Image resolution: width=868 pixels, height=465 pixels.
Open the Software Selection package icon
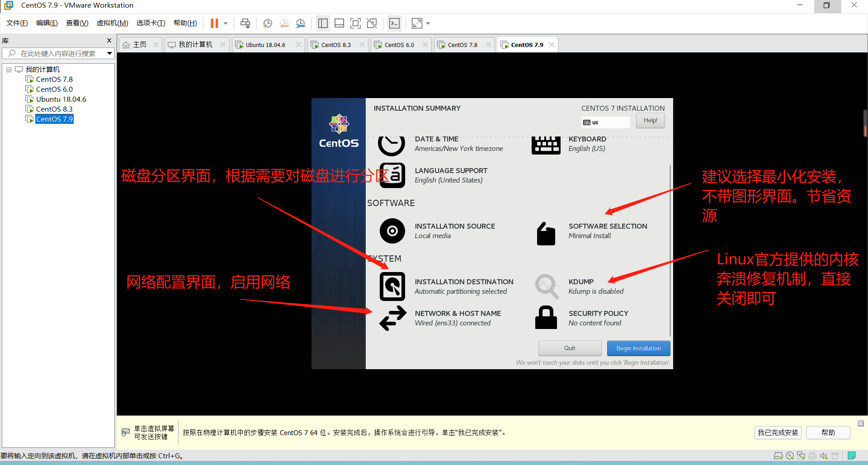click(x=546, y=233)
